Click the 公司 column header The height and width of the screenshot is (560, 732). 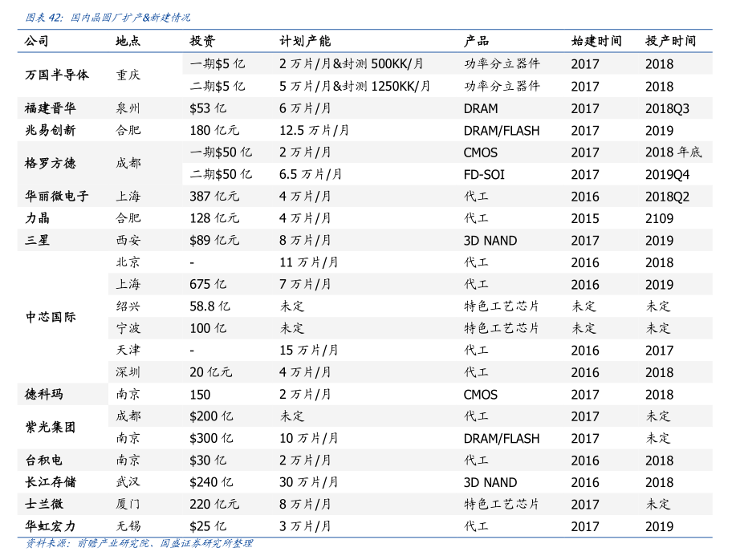37,41
